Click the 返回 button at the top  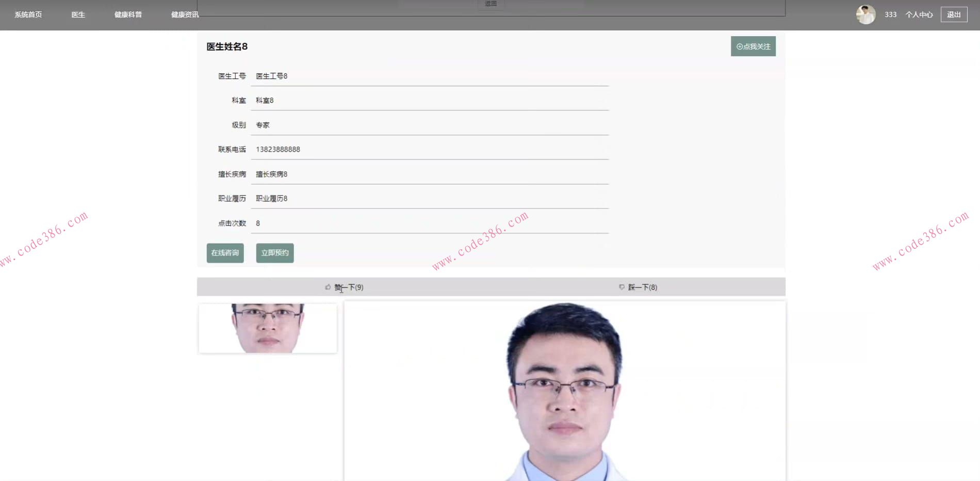click(490, 3)
